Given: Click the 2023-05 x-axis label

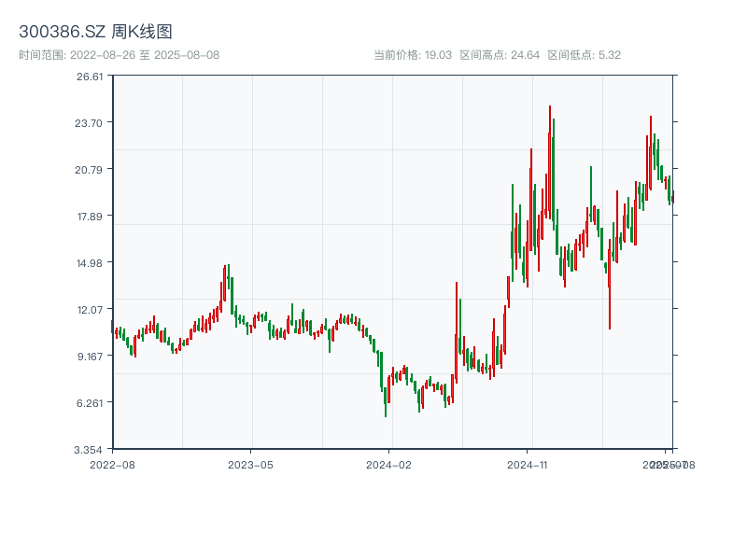Looking at the screenshot, I should pyautogui.click(x=251, y=464).
